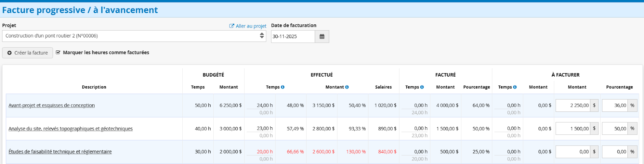Edit the 36,00 percentage field for Avant-projet
644x164 pixels.
click(x=615, y=105)
